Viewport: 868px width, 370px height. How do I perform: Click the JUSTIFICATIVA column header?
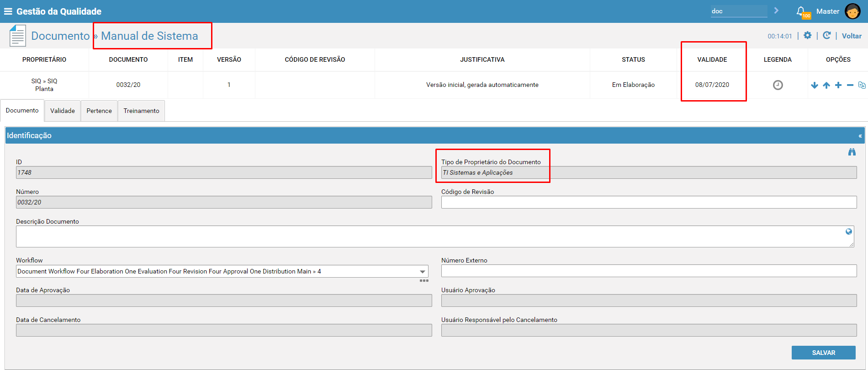click(482, 59)
